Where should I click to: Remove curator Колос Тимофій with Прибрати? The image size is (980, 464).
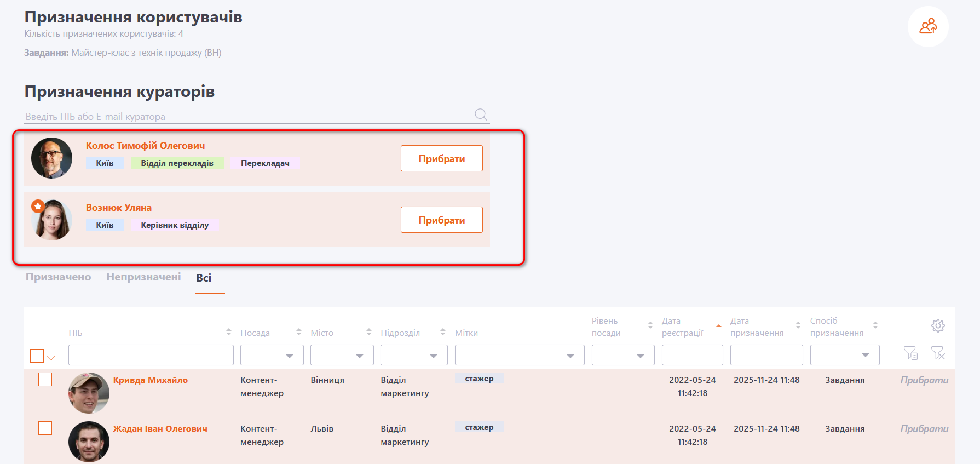[x=441, y=158]
